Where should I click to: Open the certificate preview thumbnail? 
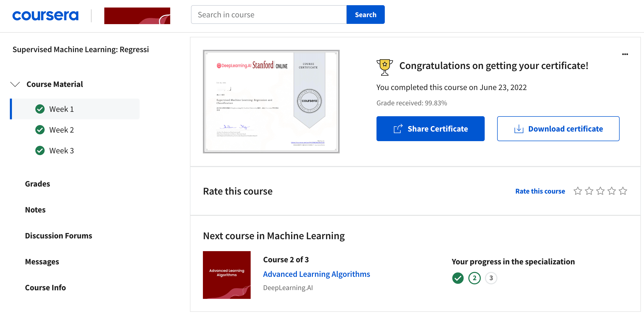pyautogui.click(x=271, y=101)
